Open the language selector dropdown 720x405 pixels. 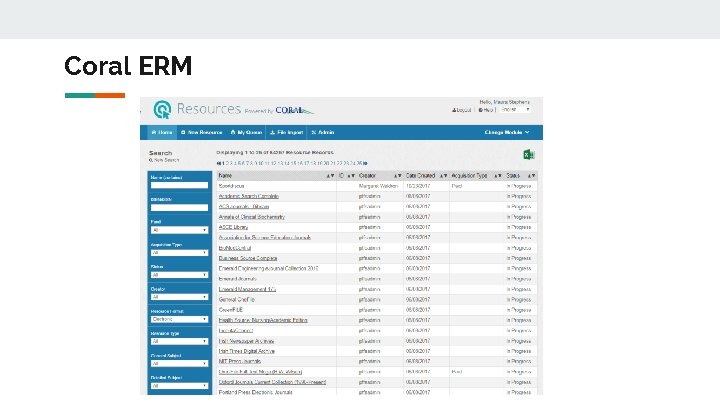[515, 110]
